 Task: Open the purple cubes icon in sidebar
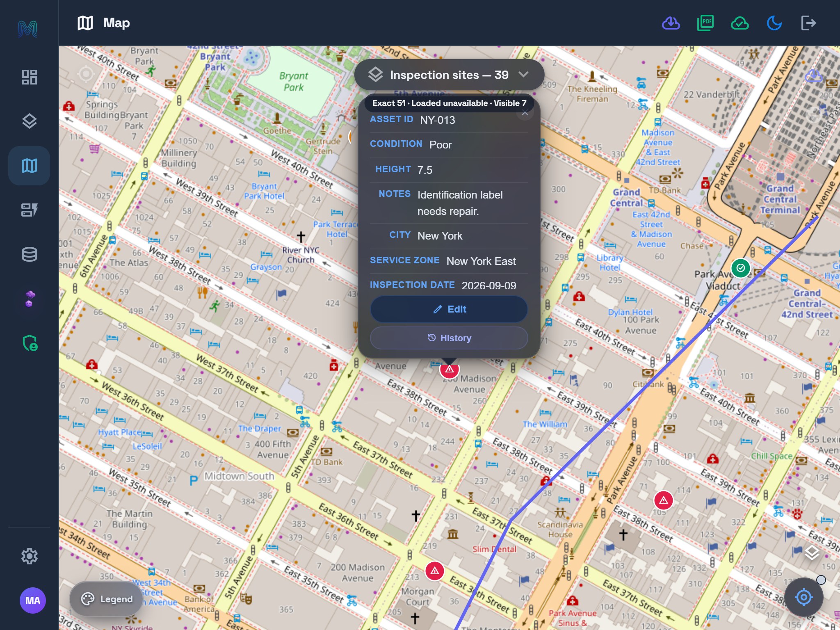[29, 299]
